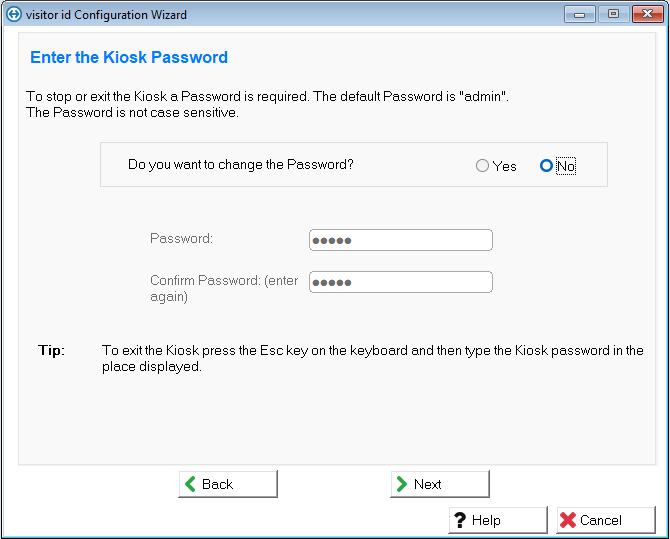Go to the previous step with Back
Viewport: 670px width, 539px height.
(228, 484)
